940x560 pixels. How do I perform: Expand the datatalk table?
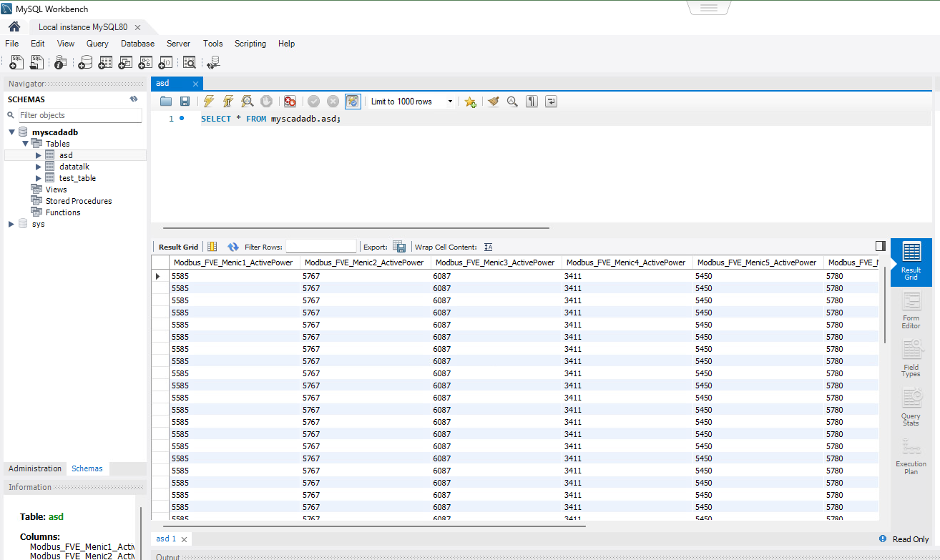pos(39,167)
